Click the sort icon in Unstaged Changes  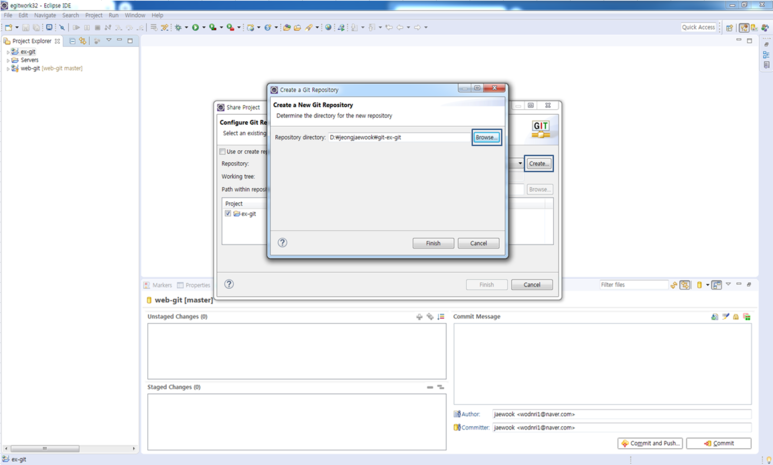pyautogui.click(x=441, y=317)
